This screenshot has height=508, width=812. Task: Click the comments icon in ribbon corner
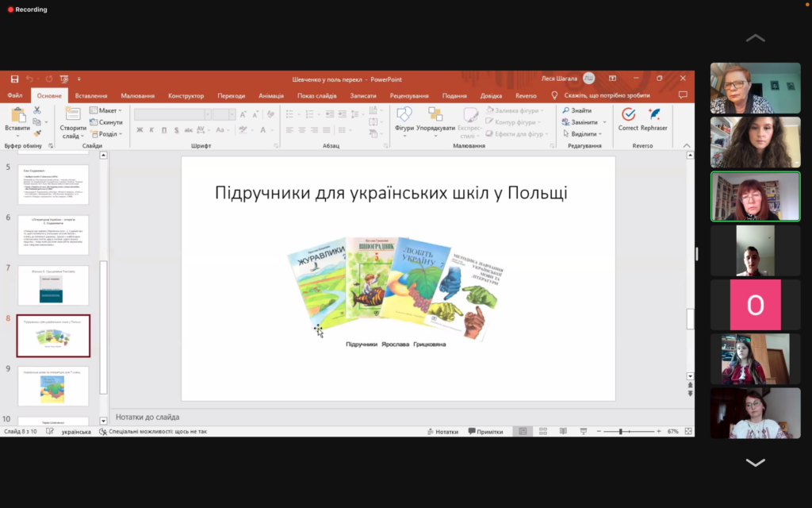coord(683,95)
